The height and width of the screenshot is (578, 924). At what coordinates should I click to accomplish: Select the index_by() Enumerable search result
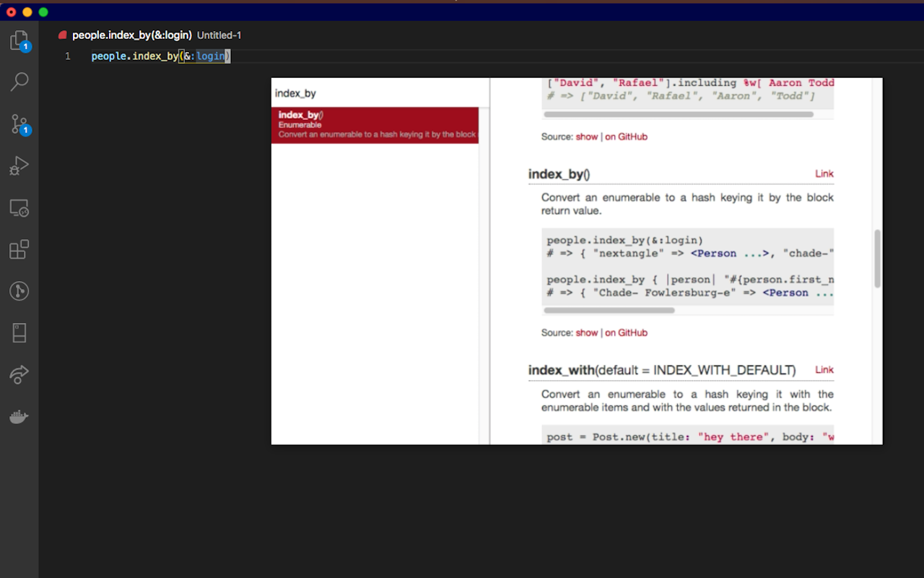click(x=375, y=125)
